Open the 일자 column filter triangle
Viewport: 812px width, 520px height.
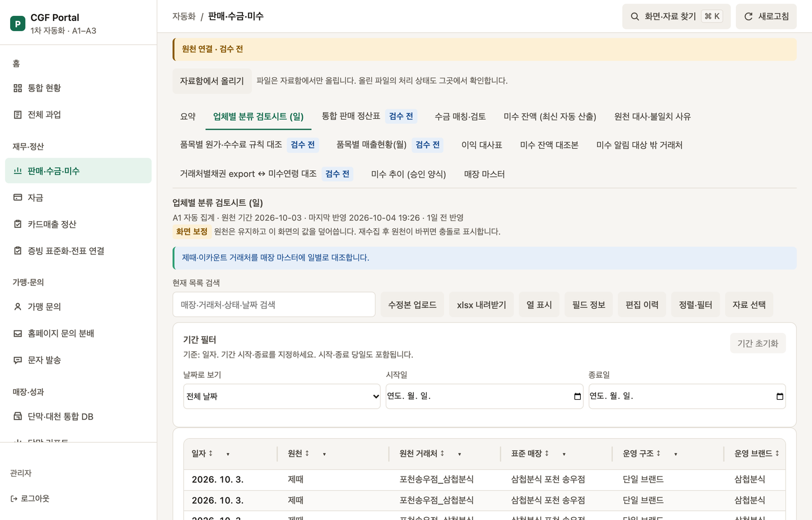(x=228, y=454)
